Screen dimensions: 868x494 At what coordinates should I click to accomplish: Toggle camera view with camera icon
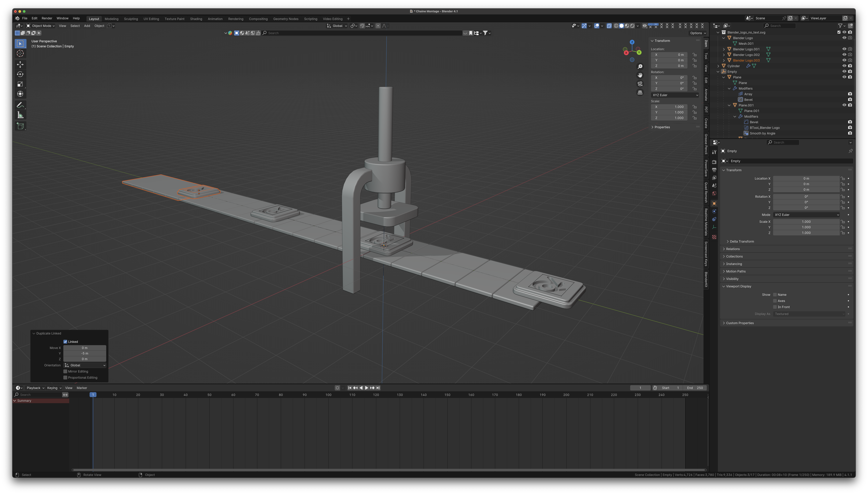[640, 84]
